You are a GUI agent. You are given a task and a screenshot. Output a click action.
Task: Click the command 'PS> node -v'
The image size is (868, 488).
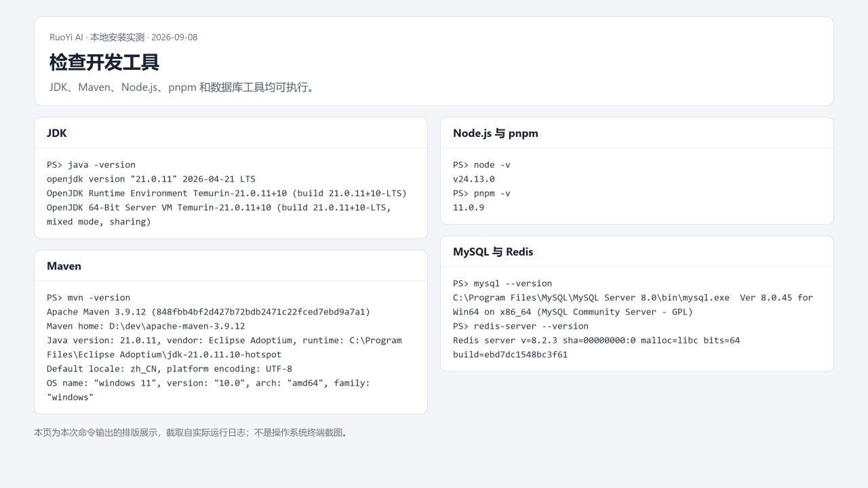click(x=481, y=165)
